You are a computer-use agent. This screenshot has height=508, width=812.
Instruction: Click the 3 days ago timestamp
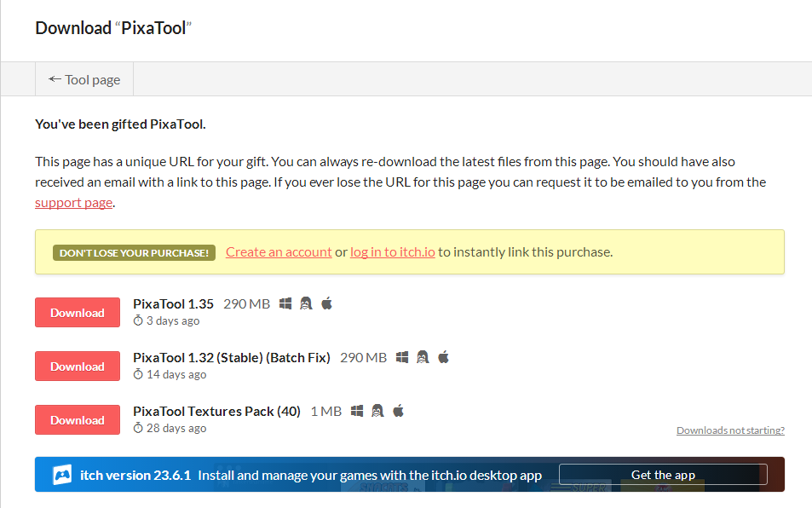point(173,321)
